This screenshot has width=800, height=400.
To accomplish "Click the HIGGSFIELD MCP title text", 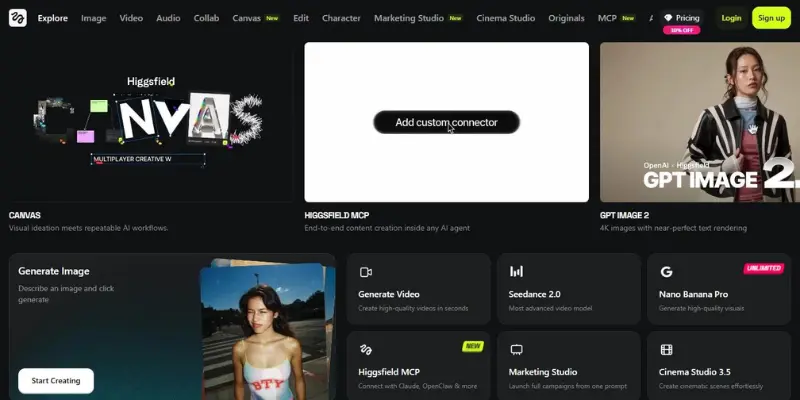I will (x=337, y=215).
